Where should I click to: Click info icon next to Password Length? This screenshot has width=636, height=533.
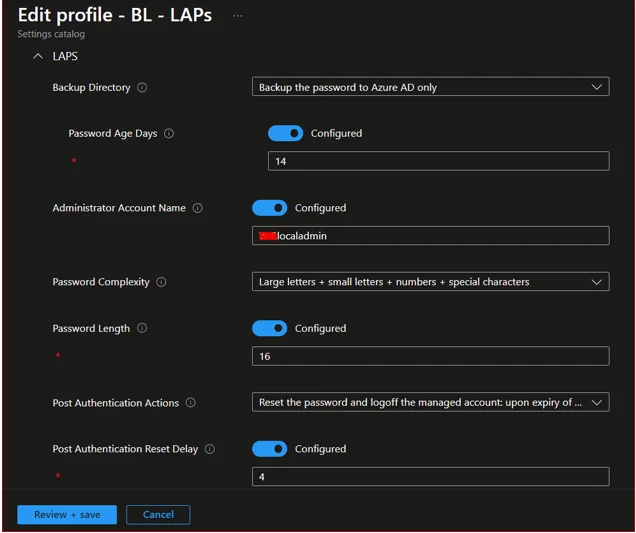[142, 329]
